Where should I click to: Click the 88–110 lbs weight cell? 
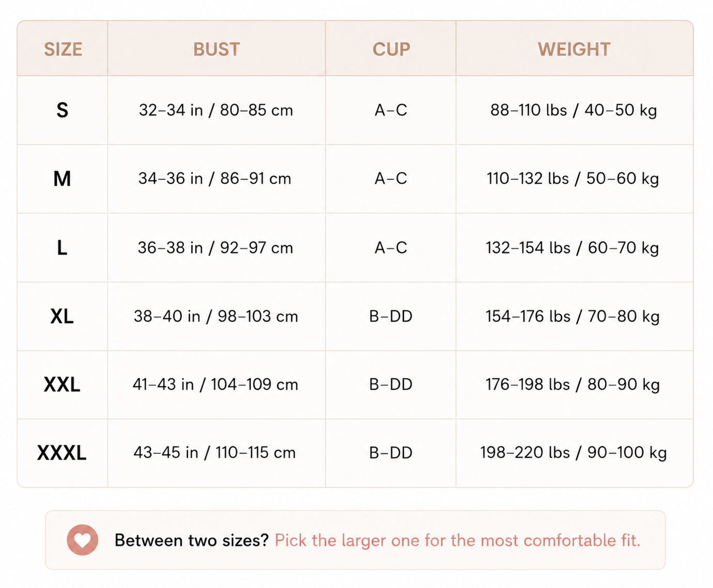pos(574,110)
